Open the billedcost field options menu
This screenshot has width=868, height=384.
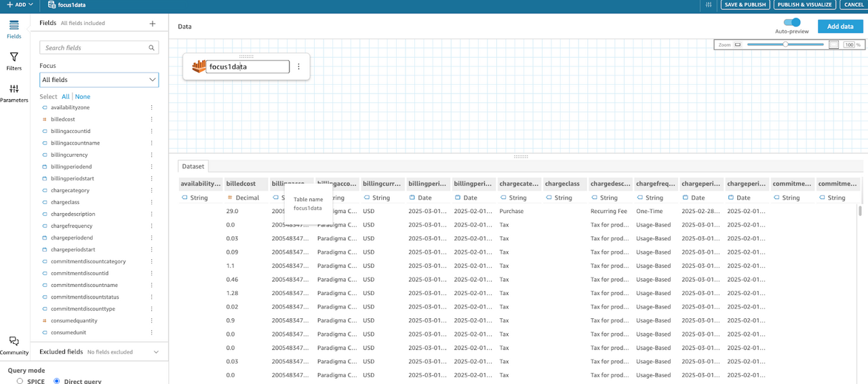(x=151, y=119)
